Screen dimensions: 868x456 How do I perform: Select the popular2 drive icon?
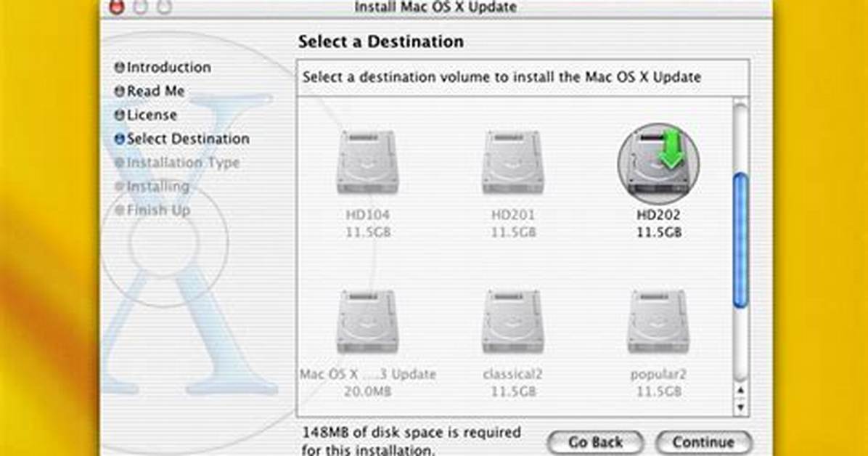[658, 322]
